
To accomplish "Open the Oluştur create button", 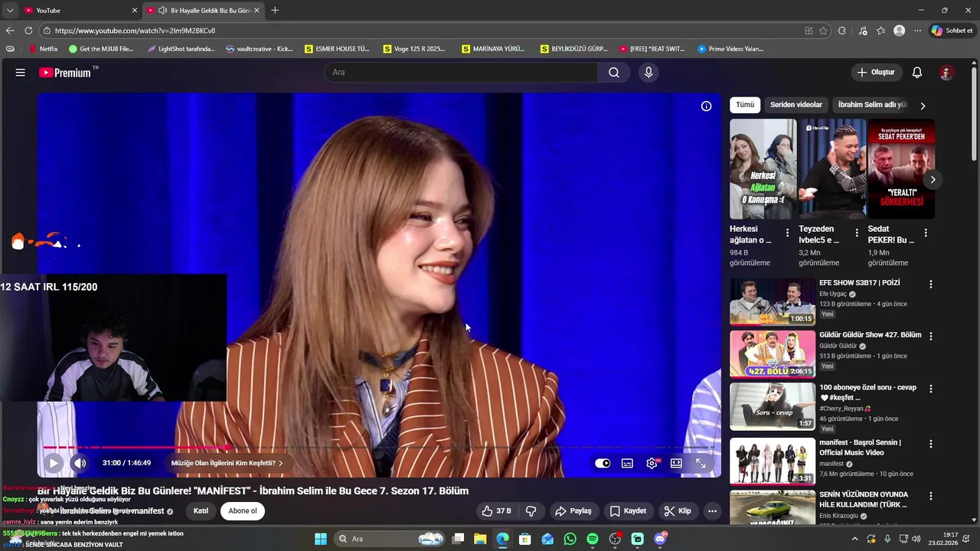I will [x=875, y=73].
